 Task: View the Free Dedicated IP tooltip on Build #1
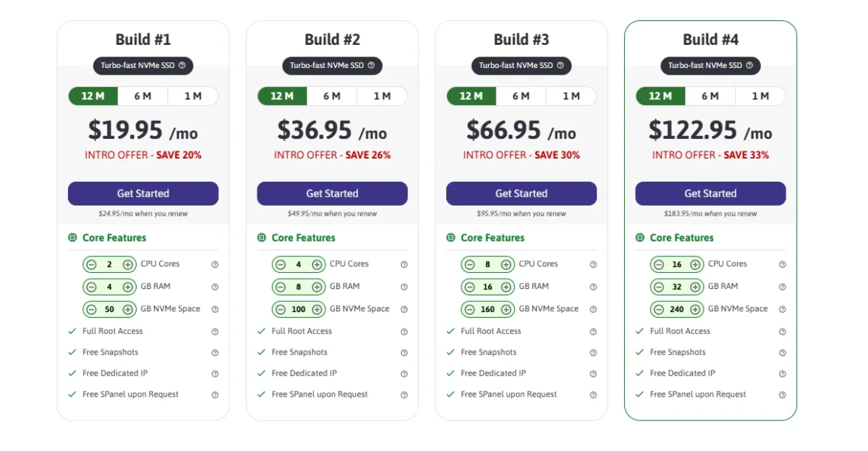[x=215, y=374]
